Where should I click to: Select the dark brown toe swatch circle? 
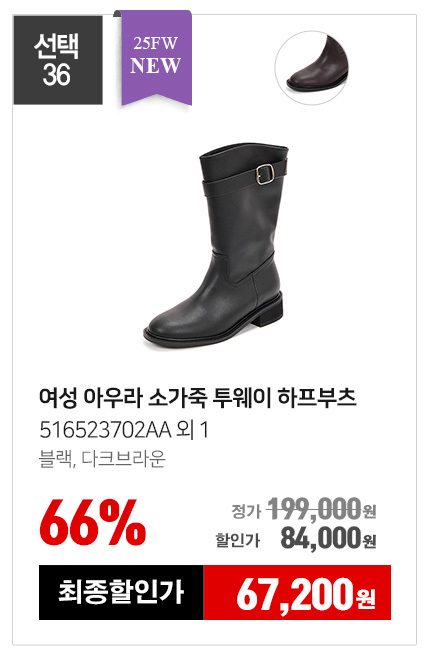pos(312,67)
